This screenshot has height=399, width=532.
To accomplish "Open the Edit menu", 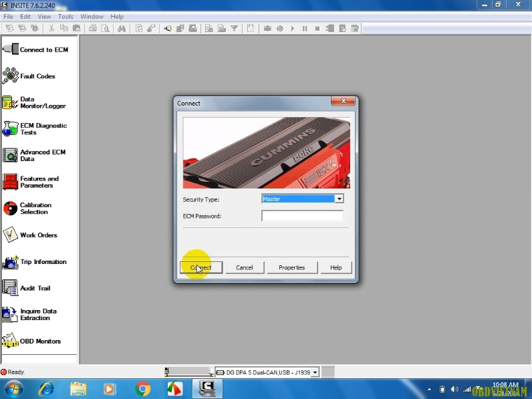I will pyautogui.click(x=25, y=16).
